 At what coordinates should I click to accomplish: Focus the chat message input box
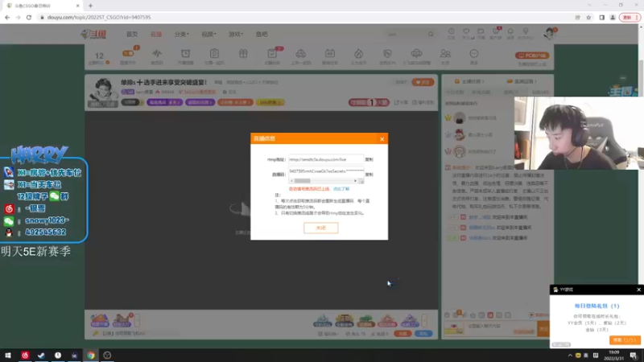(x=501, y=328)
